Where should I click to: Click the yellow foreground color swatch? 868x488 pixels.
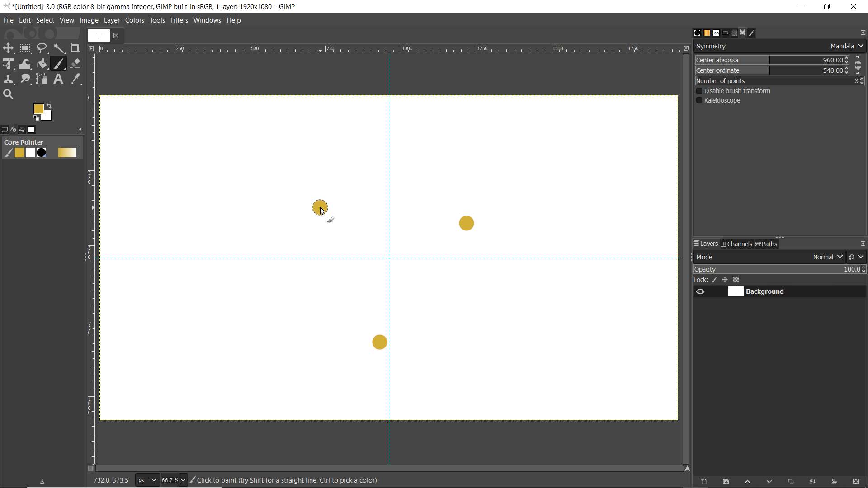pyautogui.click(x=38, y=109)
